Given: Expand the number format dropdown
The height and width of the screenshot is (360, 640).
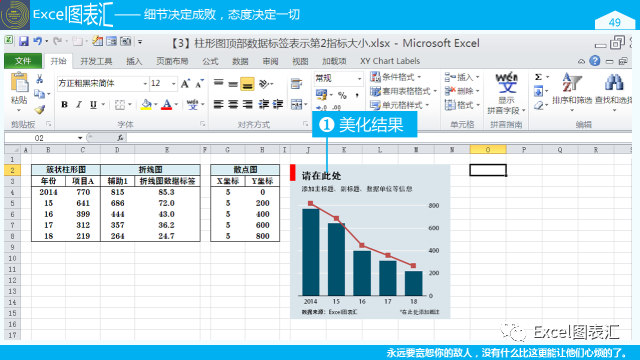Looking at the screenshot, I should point(359,78).
